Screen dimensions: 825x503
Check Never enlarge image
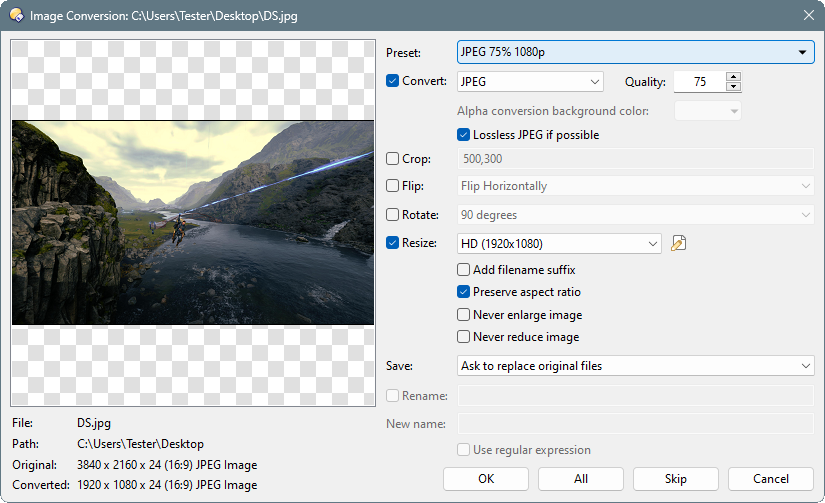pyautogui.click(x=464, y=315)
